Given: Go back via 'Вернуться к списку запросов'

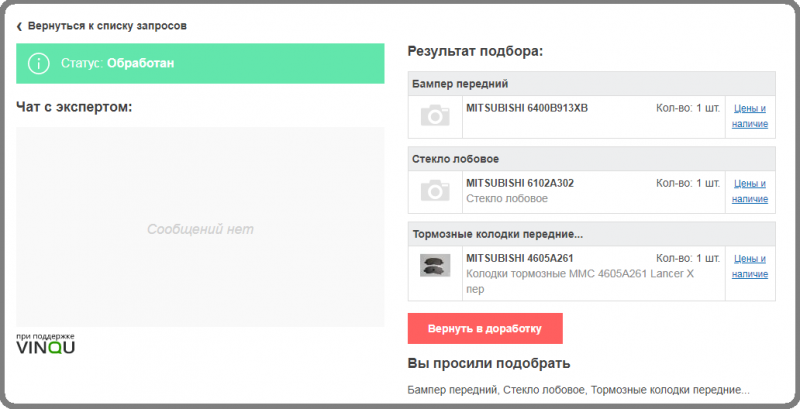Looking at the screenshot, I should click(107, 26).
